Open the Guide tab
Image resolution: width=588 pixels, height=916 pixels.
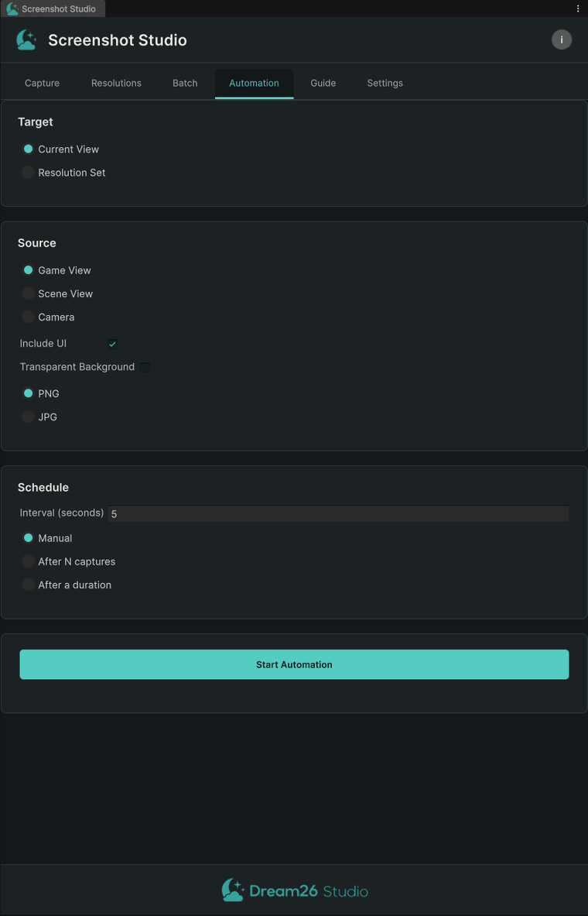(323, 83)
